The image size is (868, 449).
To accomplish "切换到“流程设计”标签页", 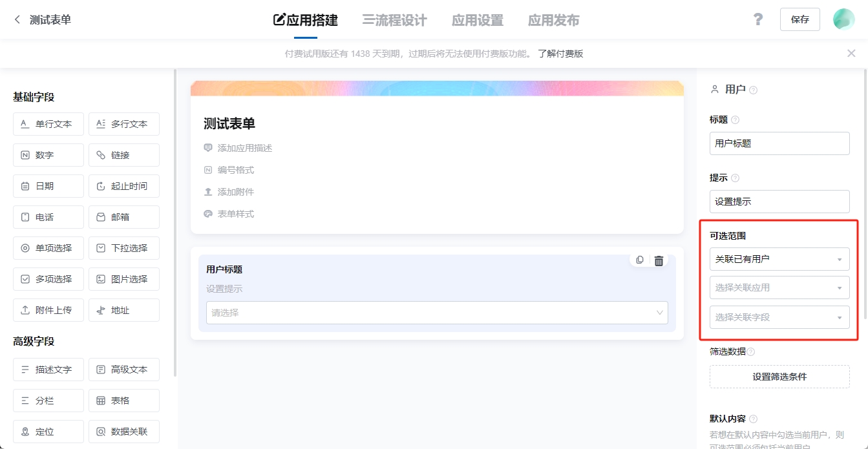I will [x=394, y=20].
